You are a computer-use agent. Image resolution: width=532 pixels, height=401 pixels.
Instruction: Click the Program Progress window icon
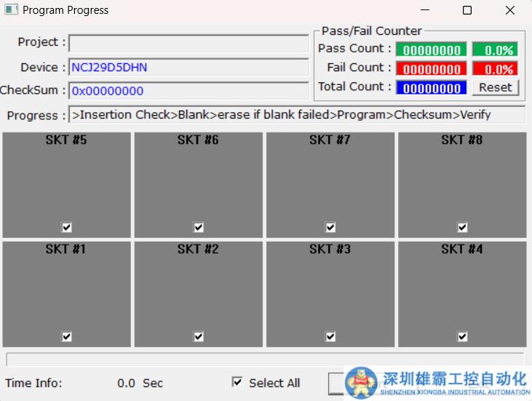pos(11,10)
